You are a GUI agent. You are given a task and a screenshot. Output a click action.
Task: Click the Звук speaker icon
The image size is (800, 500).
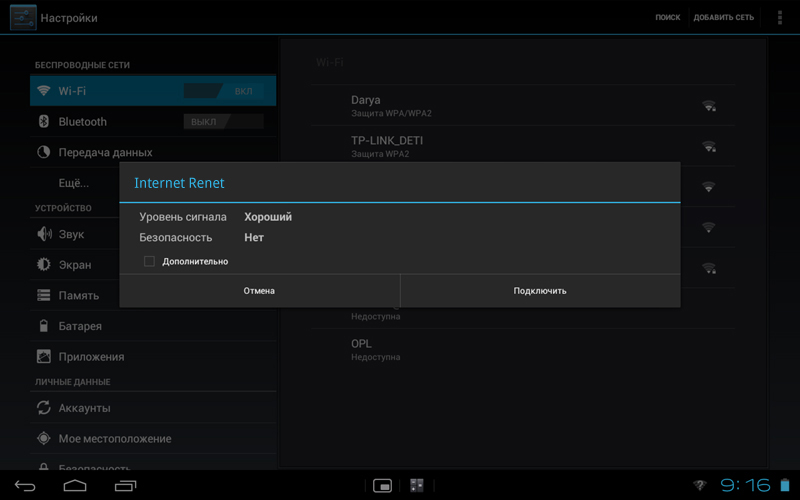44,234
